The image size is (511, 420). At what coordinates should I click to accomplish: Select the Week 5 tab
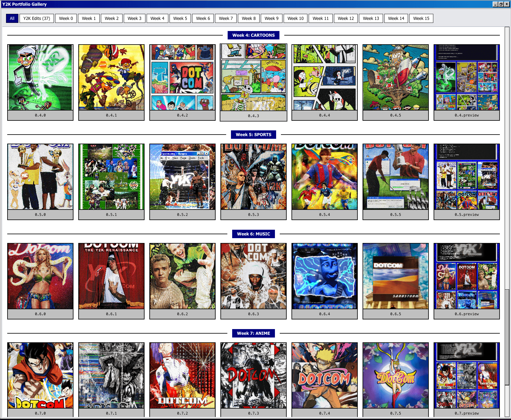[180, 18]
